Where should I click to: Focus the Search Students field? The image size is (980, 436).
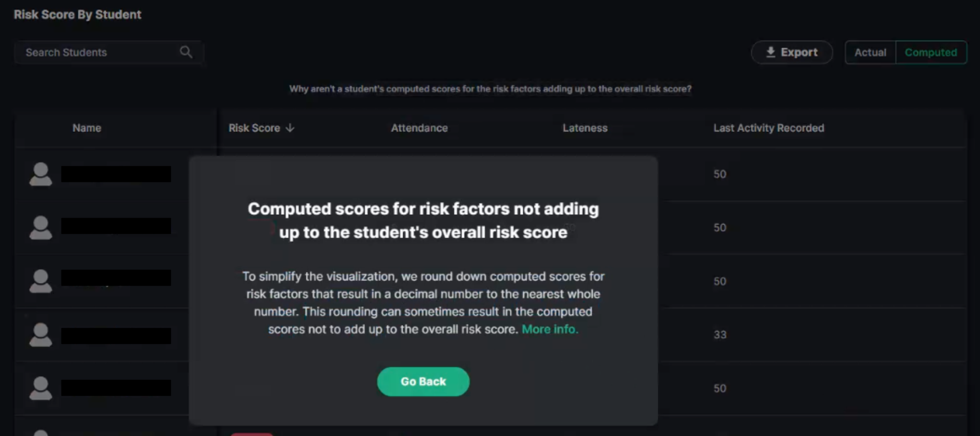(x=109, y=52)
